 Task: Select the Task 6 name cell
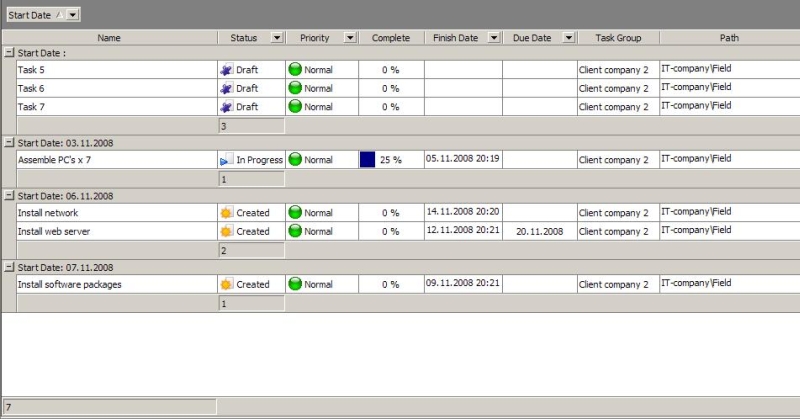point(117,88)
